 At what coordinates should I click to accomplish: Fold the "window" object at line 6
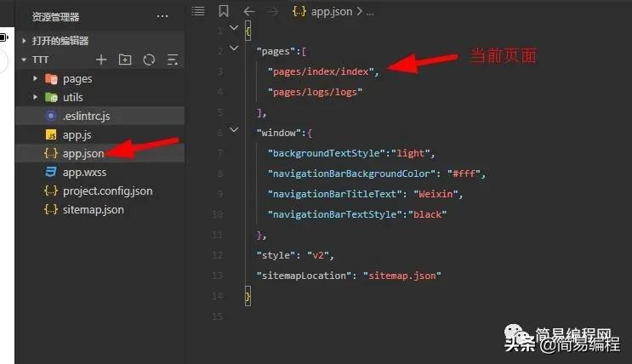point(234,129)
